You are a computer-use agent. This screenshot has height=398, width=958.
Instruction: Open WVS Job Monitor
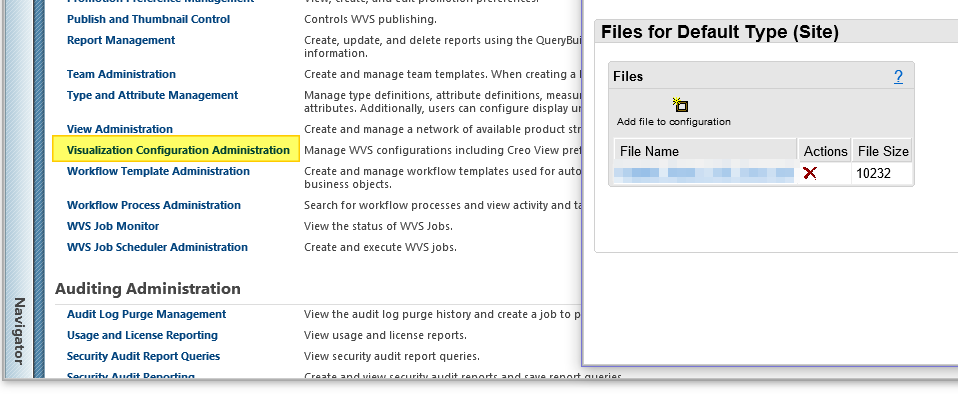(x=113, y=226)
